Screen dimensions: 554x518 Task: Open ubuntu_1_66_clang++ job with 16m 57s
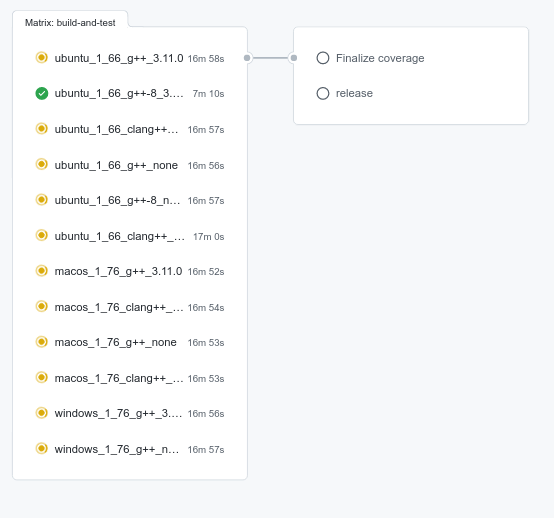[116, 129]
